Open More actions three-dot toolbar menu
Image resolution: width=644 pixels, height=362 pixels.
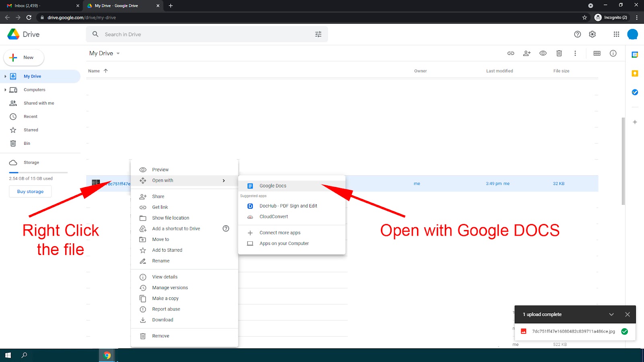pyautogui.click(x=575, y=53)
